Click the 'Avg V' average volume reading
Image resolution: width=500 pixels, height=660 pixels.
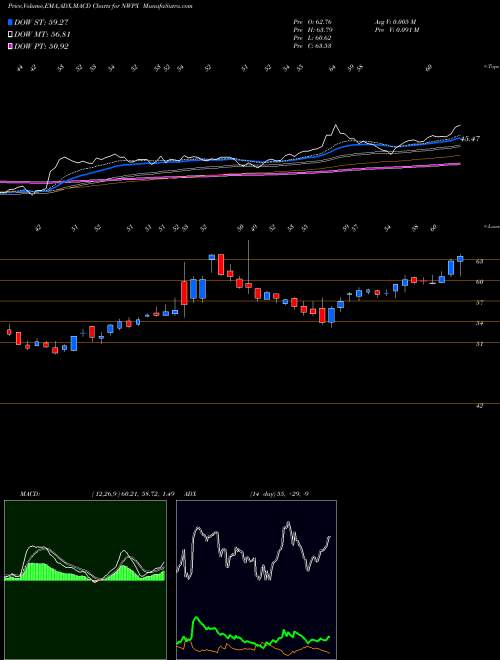(x=396, y=22)
